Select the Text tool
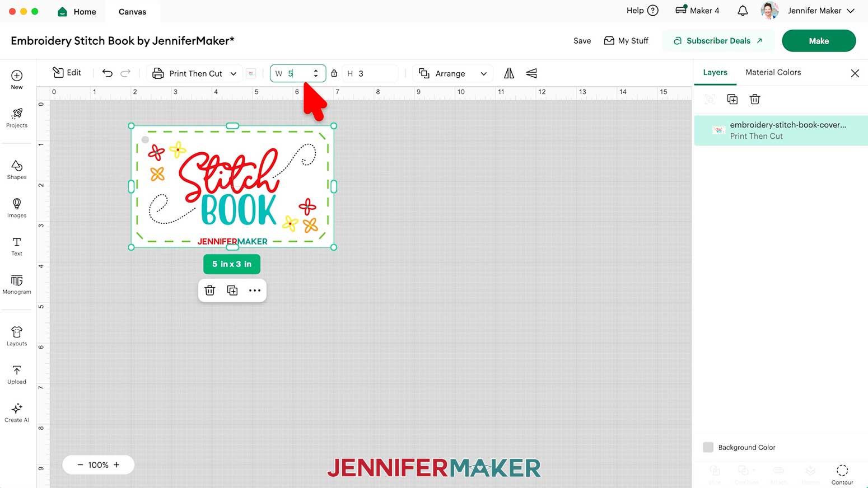 pos(17,246)
